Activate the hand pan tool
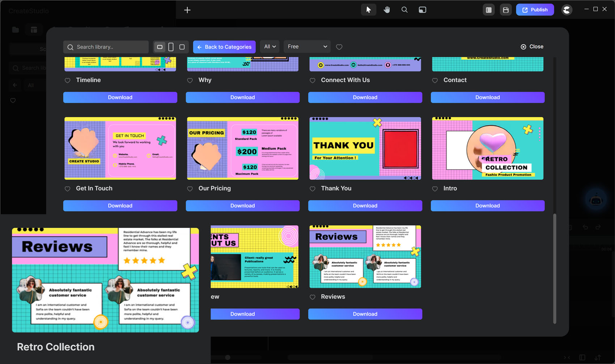This screenshot has height=364, width=615. click(x=387, y=10)
